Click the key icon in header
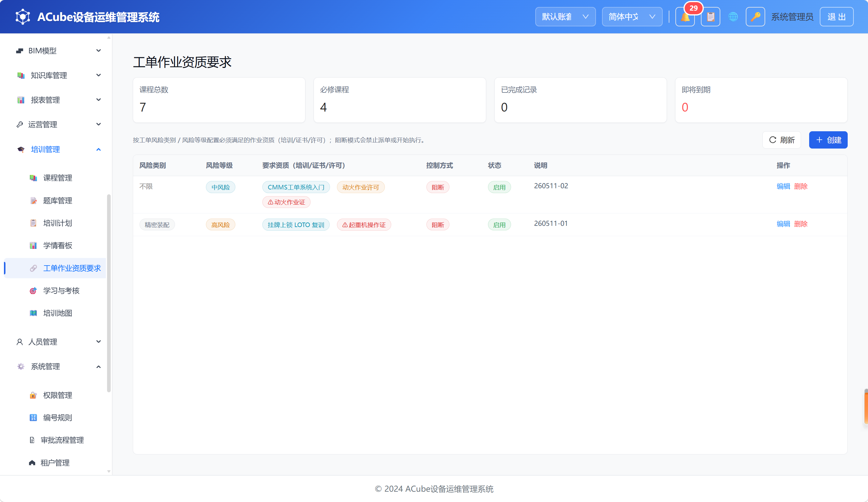 [755, 17]
